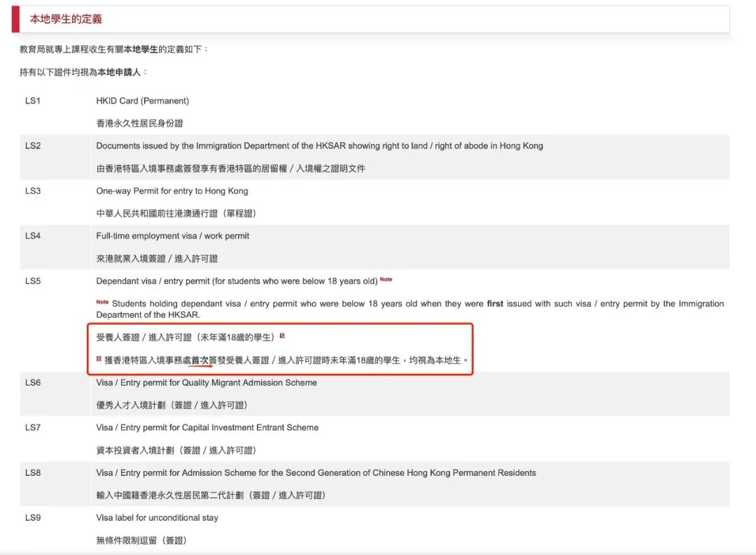Image resolution: width=756 pixels, height=555 pixels.
Task: Click Visa label for unconditional stay
Action: [157, 518]
